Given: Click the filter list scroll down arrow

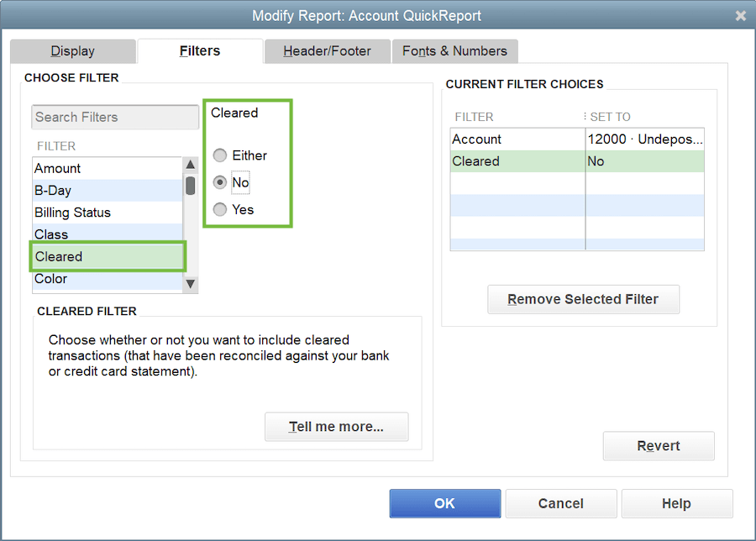Looking at the screenshot, I should (191, 283).
